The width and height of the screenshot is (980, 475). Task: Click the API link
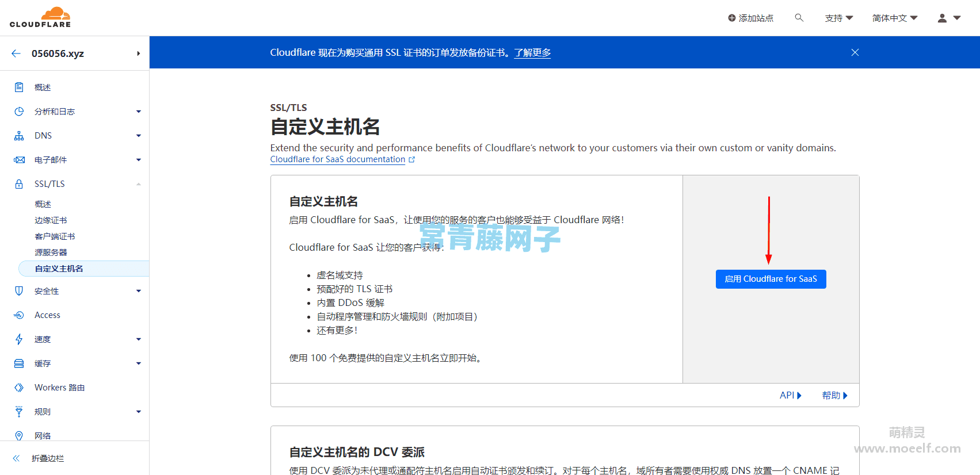coord(791,395)
